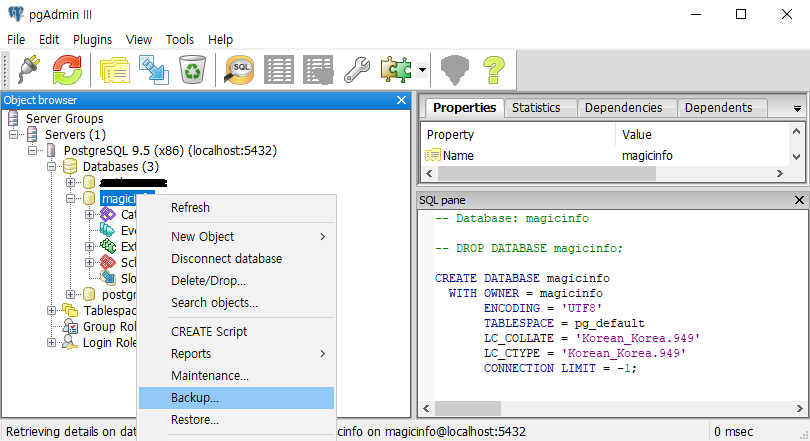The height and width of the screenshot is (441, 810).
Task: Select Maintenance... from context menu
Action: (237, 376)
